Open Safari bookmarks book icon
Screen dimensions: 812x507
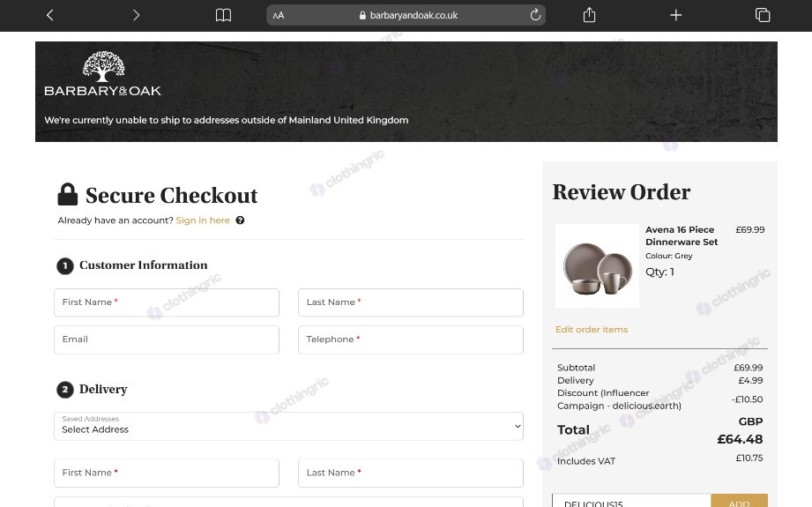pyautogui.click(x=223, y=15)
